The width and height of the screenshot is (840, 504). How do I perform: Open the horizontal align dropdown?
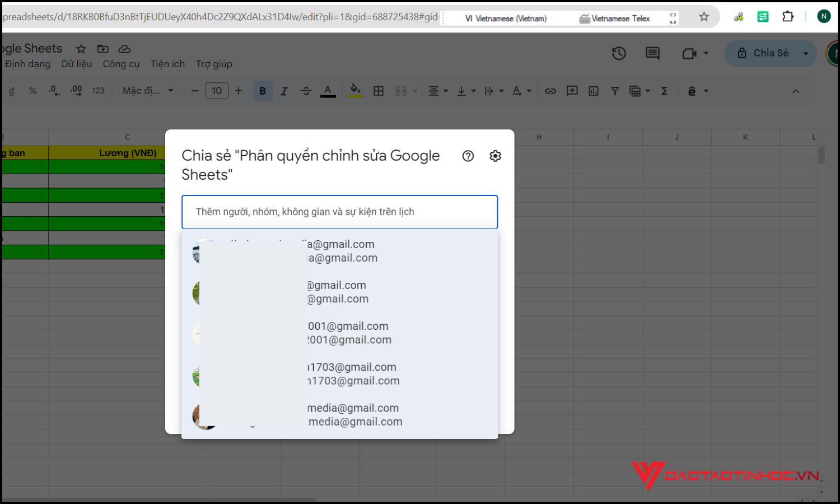[438, 90]
